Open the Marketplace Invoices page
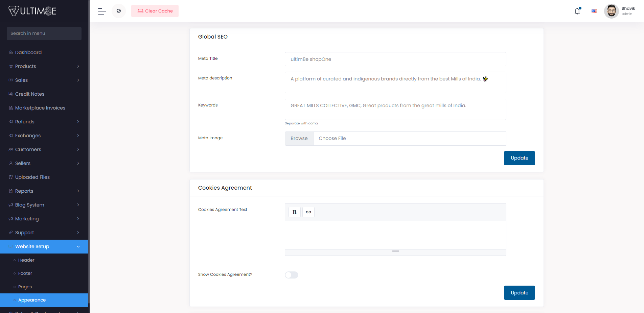This screenshot has width=644, height=313. [x=40, y=108]
